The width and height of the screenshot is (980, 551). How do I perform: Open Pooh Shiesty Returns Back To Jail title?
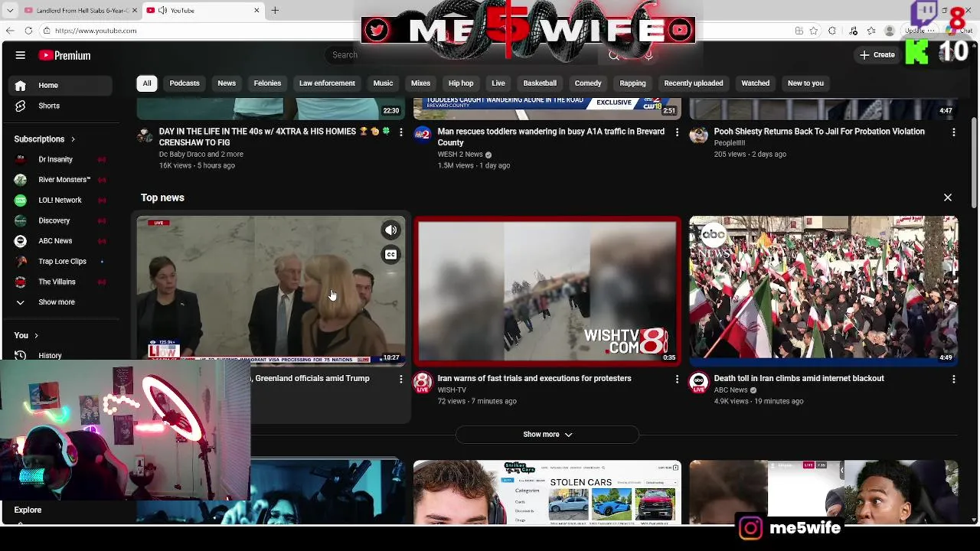point(819,132)
